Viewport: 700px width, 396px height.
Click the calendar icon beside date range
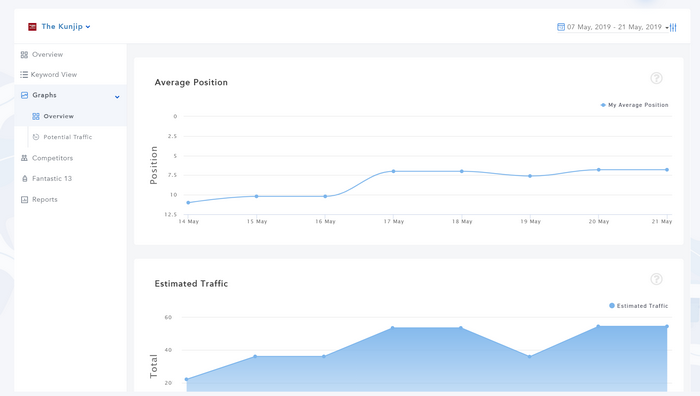coord(561,27)
